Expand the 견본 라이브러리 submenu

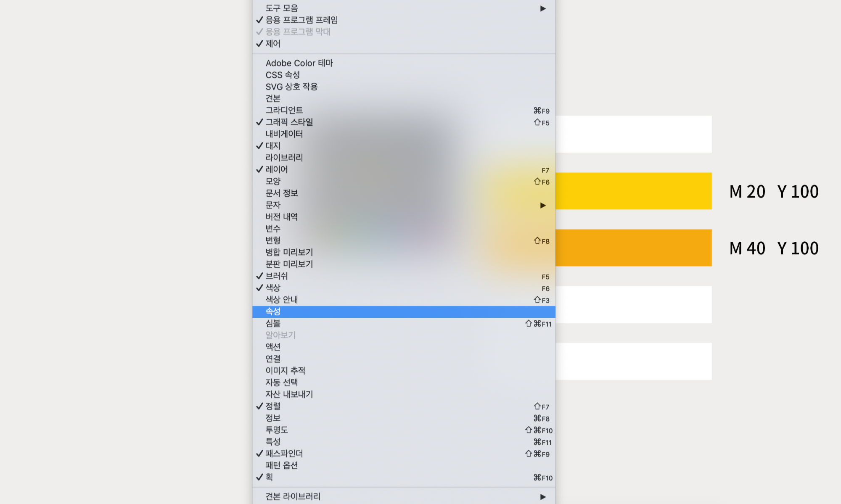coord(293,496)
